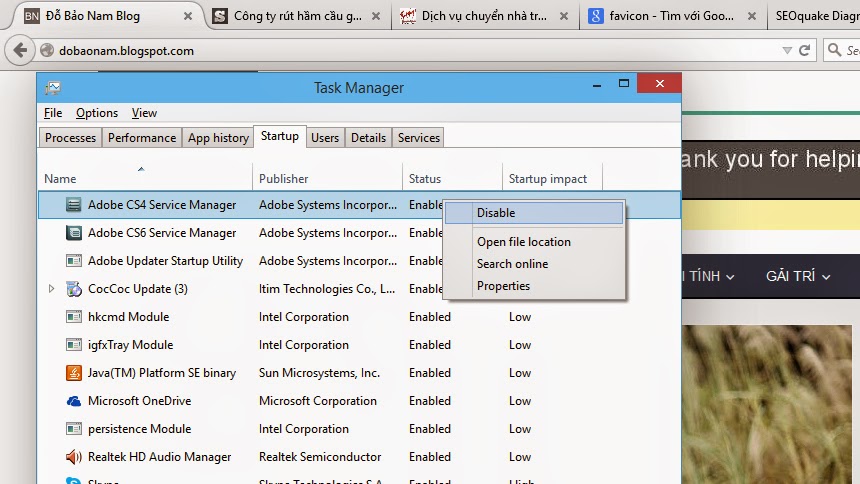This screenshot has width=860, height=484.
Task: Switch to the Details tab
Action: [x=369, y=138]
